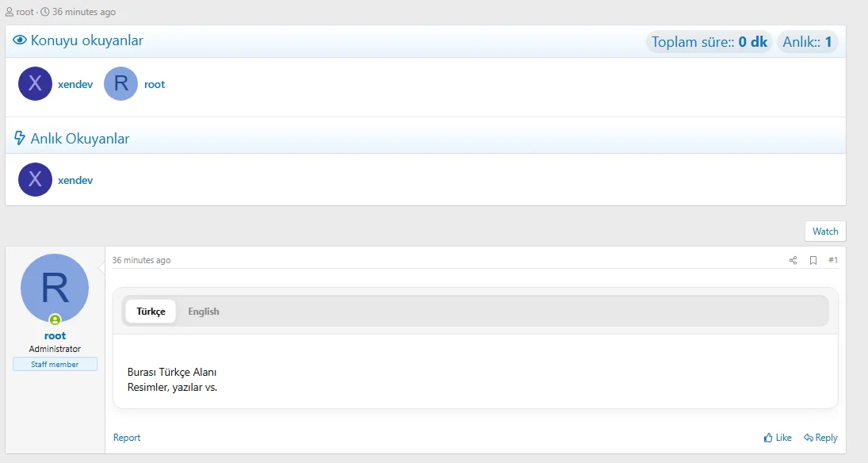Report the post
The height and width of the screenshot is (463, 868).
click(x=127, y=438)
